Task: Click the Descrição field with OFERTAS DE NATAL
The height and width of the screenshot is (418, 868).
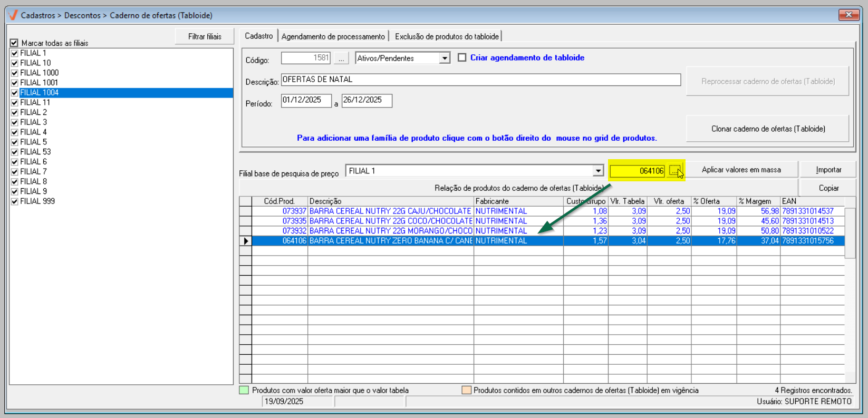Action: click(x=480, y=80)
